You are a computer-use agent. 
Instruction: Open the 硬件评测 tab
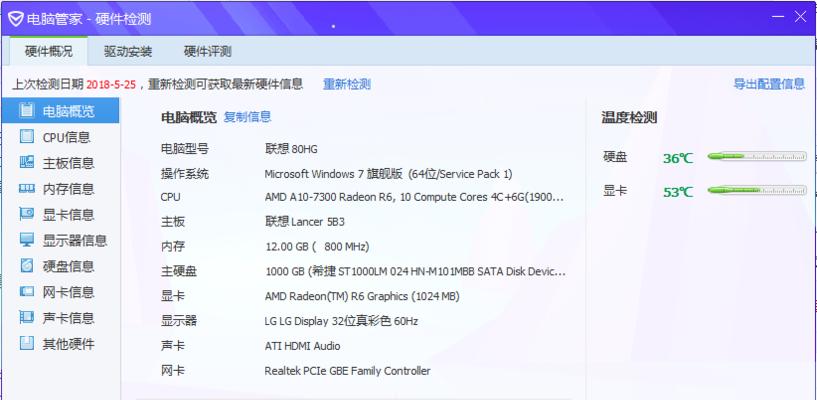207,51
